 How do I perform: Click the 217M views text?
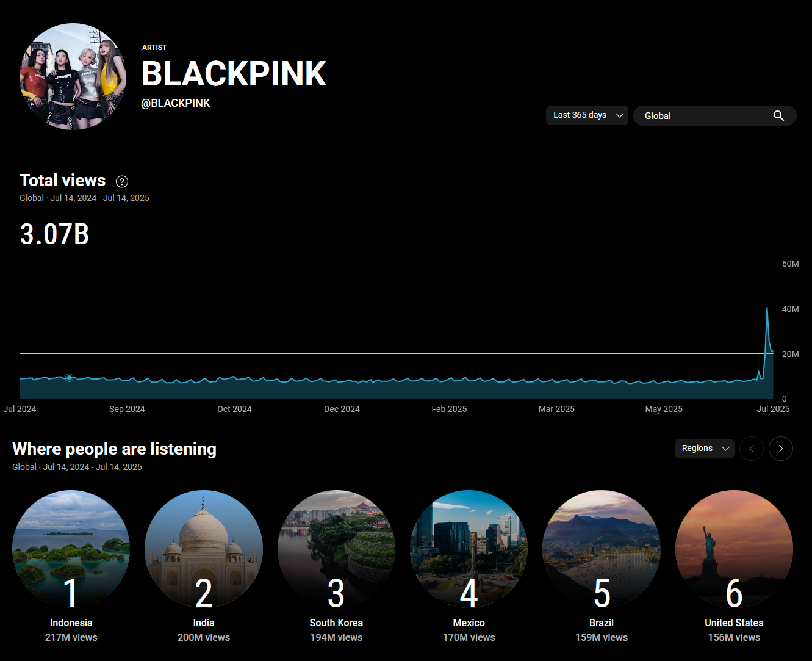(x=71, y=637)
